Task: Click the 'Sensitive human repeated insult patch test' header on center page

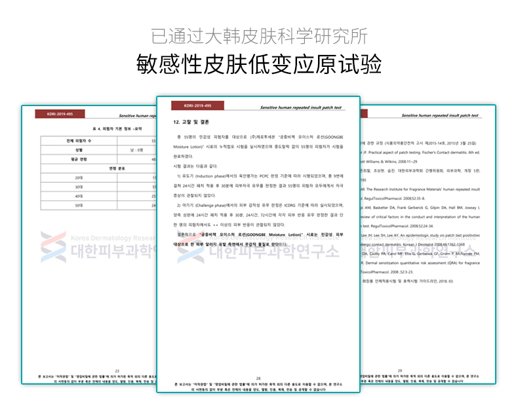Action: click(300, 107)
